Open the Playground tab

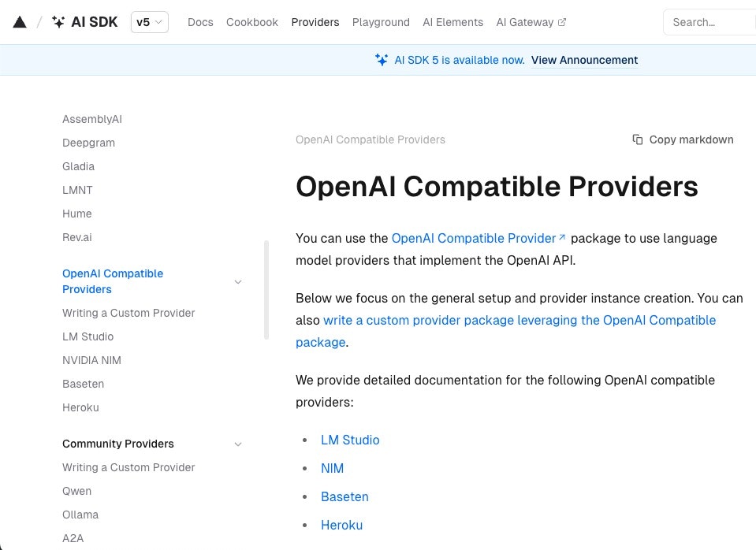coord(381,22)
